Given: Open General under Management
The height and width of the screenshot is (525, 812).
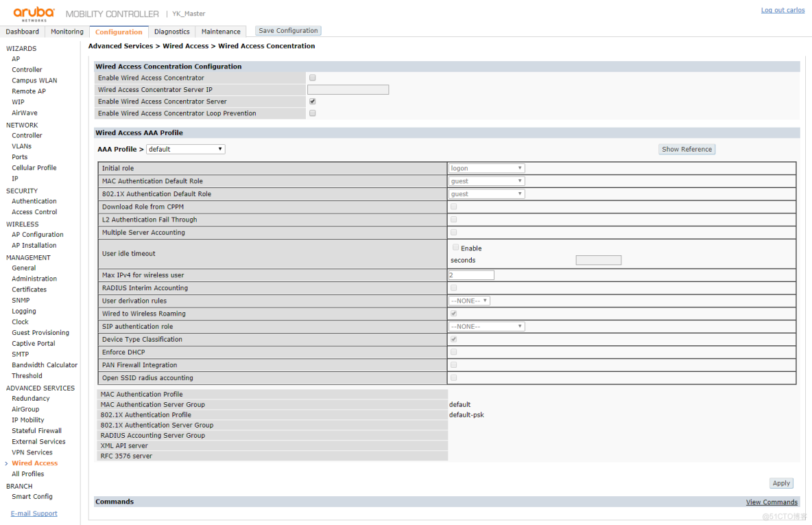Looking at the screenshot, I should tap(24, 268).
